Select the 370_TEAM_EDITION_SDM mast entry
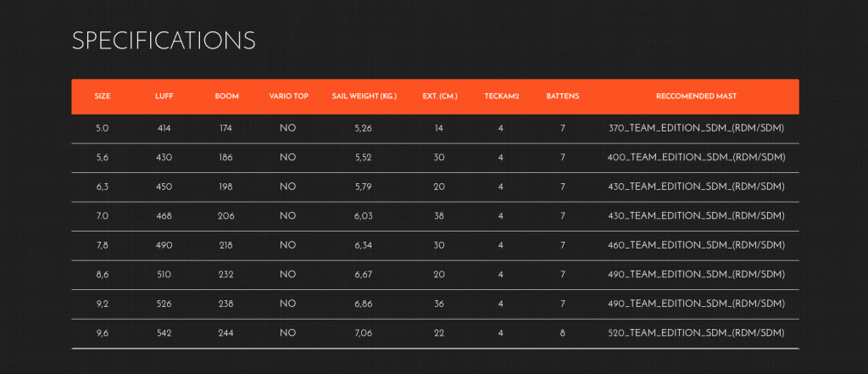868x374 pixels. (697, 129)
